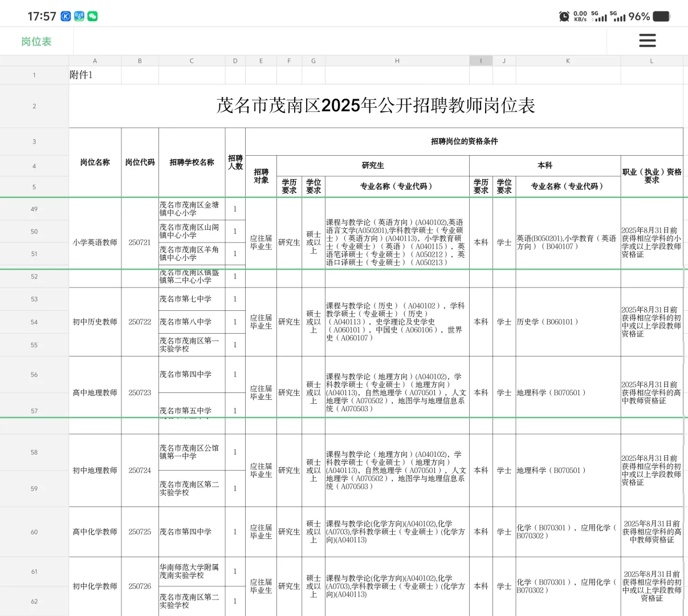Image resolution: width=688 pixels, height=616 pixels.
Task: Select row 49 header
Action: point(34,209)
